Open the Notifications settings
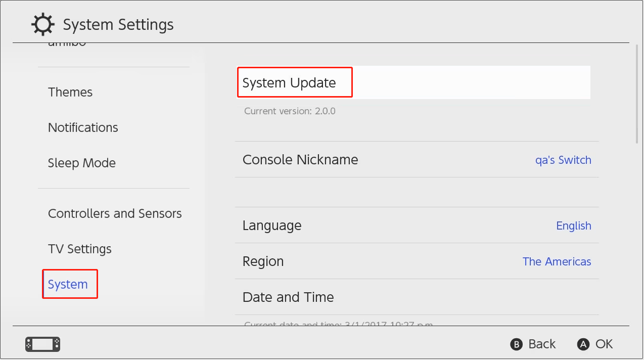644x360 pixels. (83, 127)
